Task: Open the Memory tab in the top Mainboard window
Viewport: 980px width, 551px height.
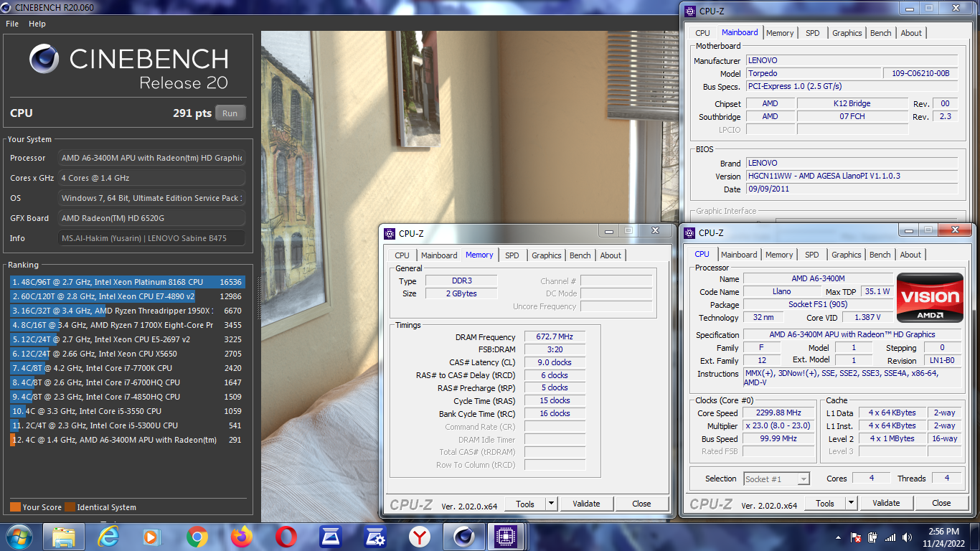Action: click(780, 33)
